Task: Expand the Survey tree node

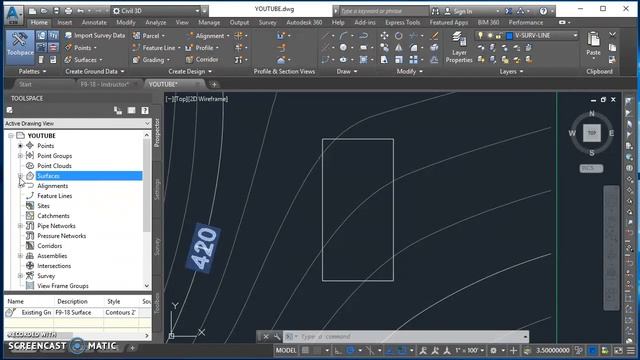Action: (x=20, y=276)
